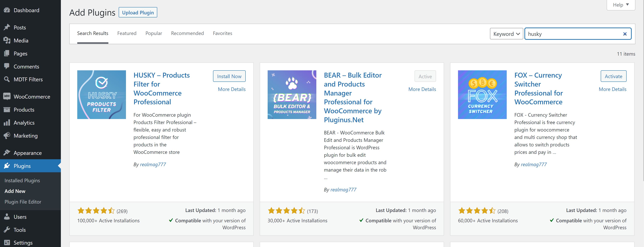Click the '11 items' count text

[626, 54]
